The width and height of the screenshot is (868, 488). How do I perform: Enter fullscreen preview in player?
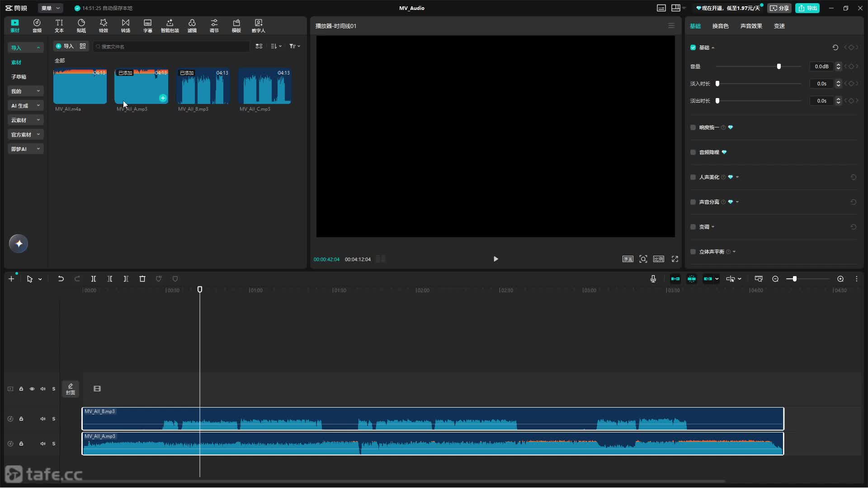click(x=675, y=259)
